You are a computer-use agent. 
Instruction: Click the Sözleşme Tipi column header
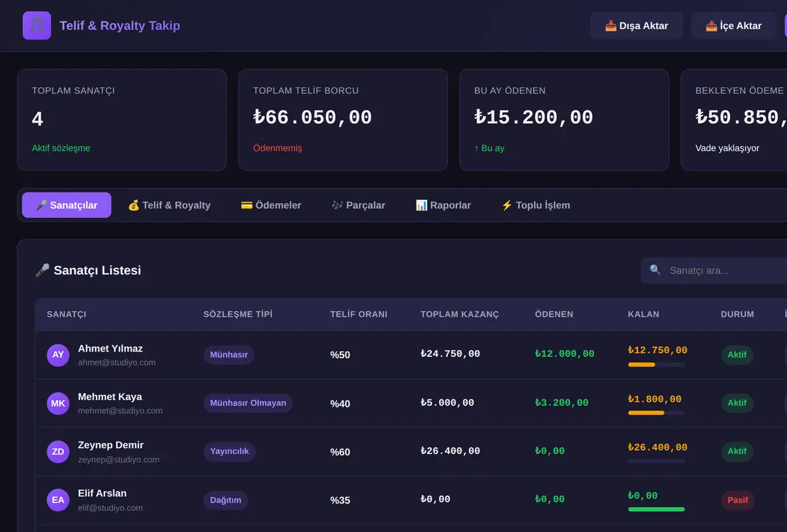pyautogui.click(x=237, y=314)
